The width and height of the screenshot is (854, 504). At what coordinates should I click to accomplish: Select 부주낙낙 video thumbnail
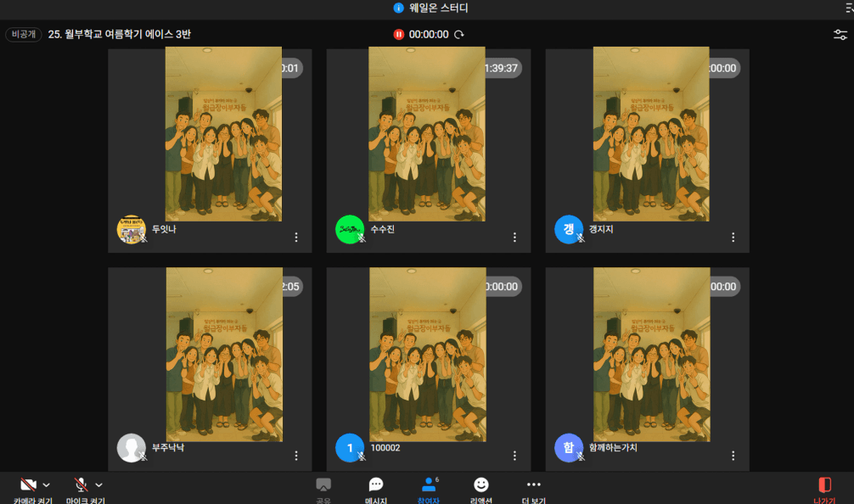coord(224,355)
